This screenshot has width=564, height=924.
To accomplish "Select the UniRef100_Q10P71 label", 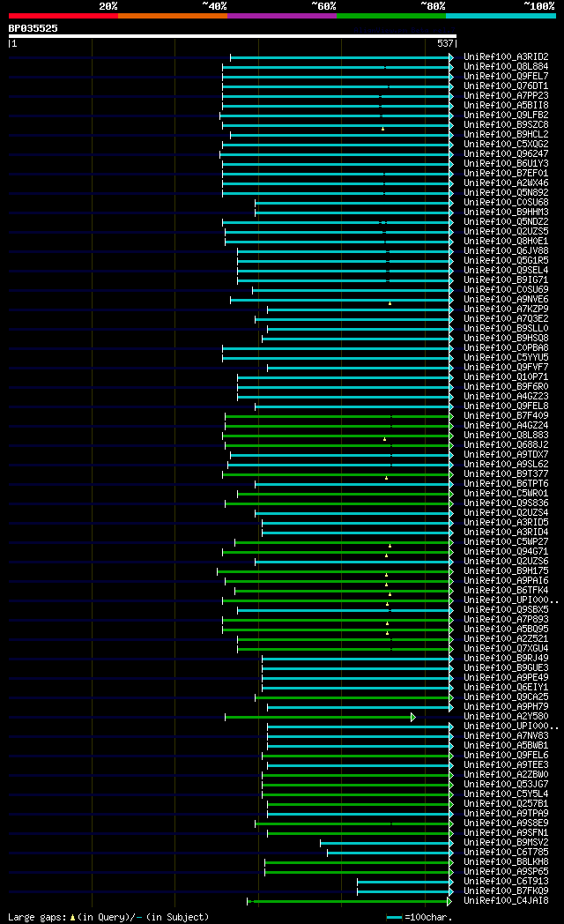I will (x=506, y=377).
